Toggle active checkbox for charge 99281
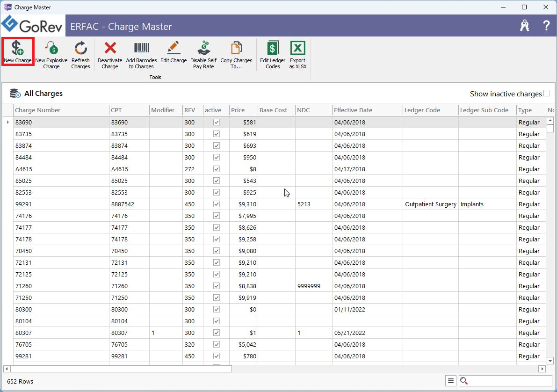The image size is (557, 392). pyautogui.click(x=217, y=356)
